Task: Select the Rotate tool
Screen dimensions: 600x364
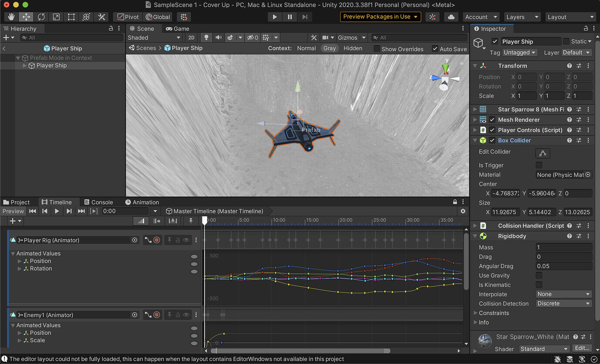Action: point(41,17)
